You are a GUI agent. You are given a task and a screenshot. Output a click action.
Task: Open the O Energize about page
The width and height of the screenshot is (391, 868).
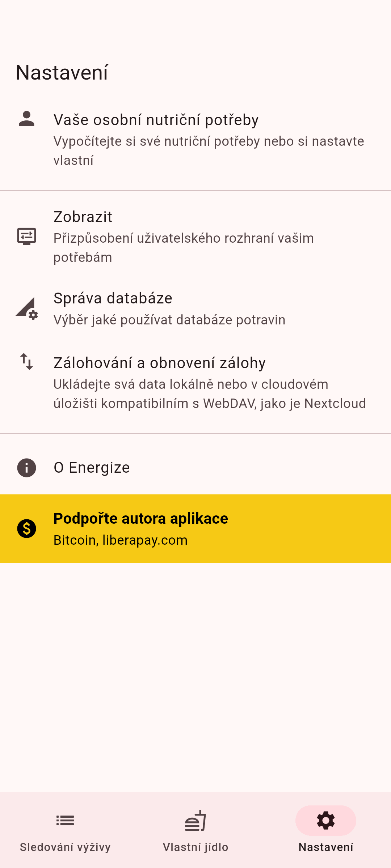(92, 468)
